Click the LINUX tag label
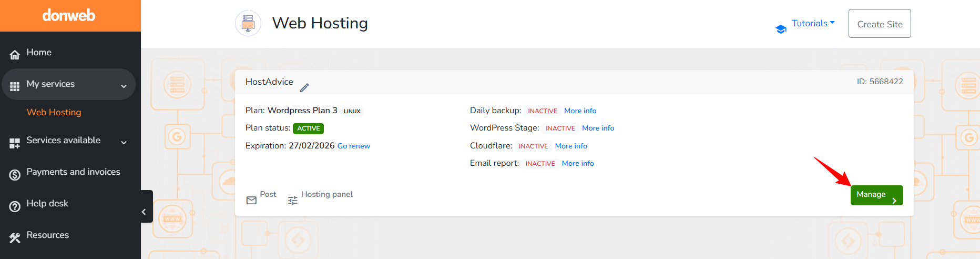Viewport: 980px width, 259px height. [352, 111]
